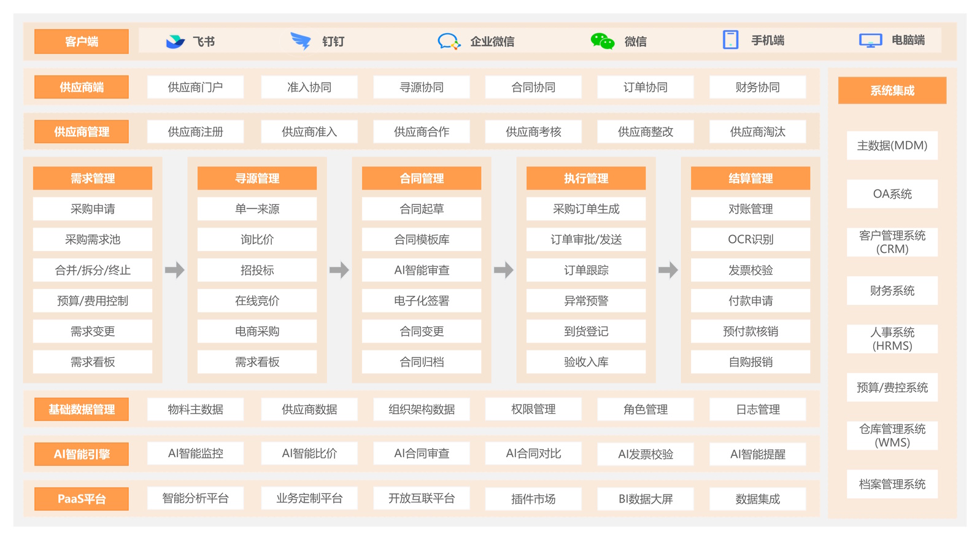Click the 采购申请 item
The image size is (980, 540).
pyautogui.click(x=93, y=209)
